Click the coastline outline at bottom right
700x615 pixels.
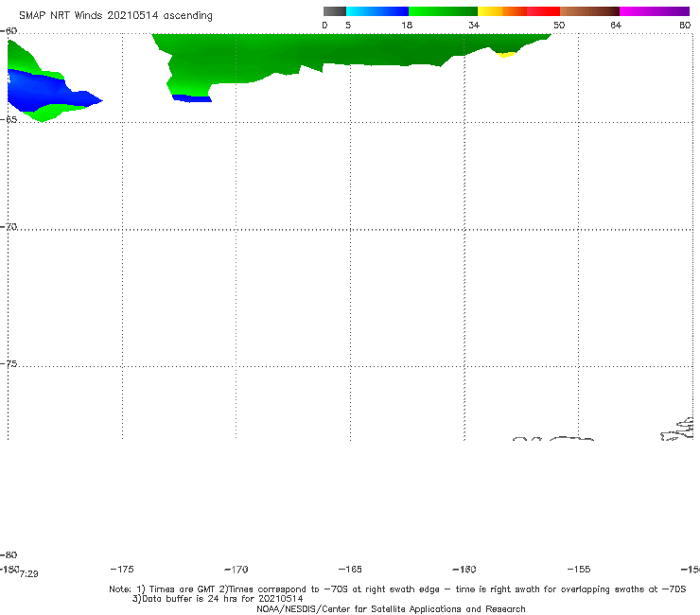677,430
